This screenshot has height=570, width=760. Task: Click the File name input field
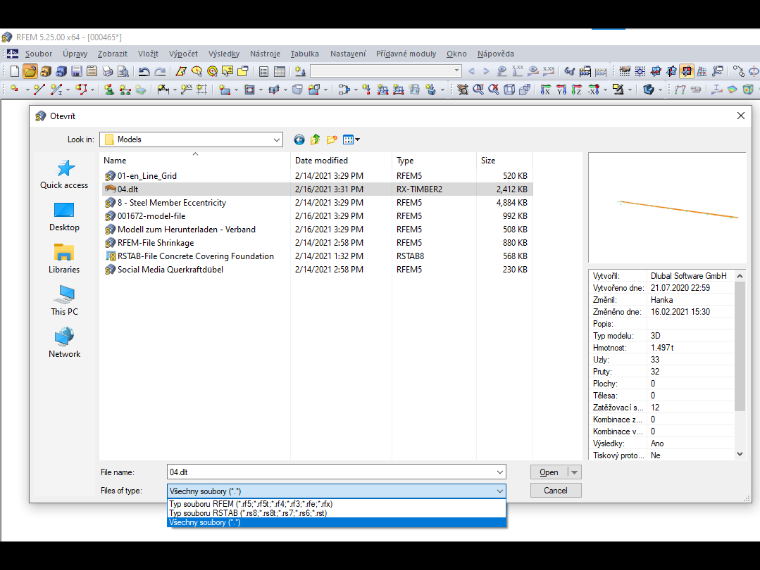click(x=331, y=472)
